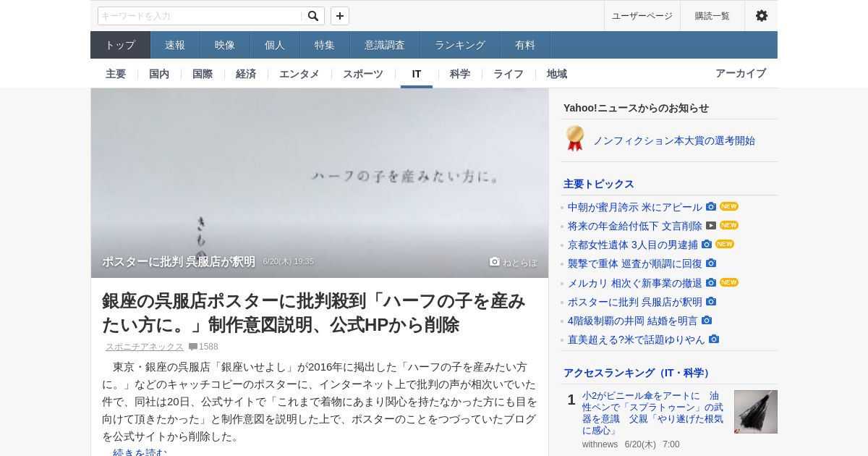The image size is (868, 456).
Task: Click camera icon next to 中朝が蜜月誇示
Action: (x=711, y=206)
